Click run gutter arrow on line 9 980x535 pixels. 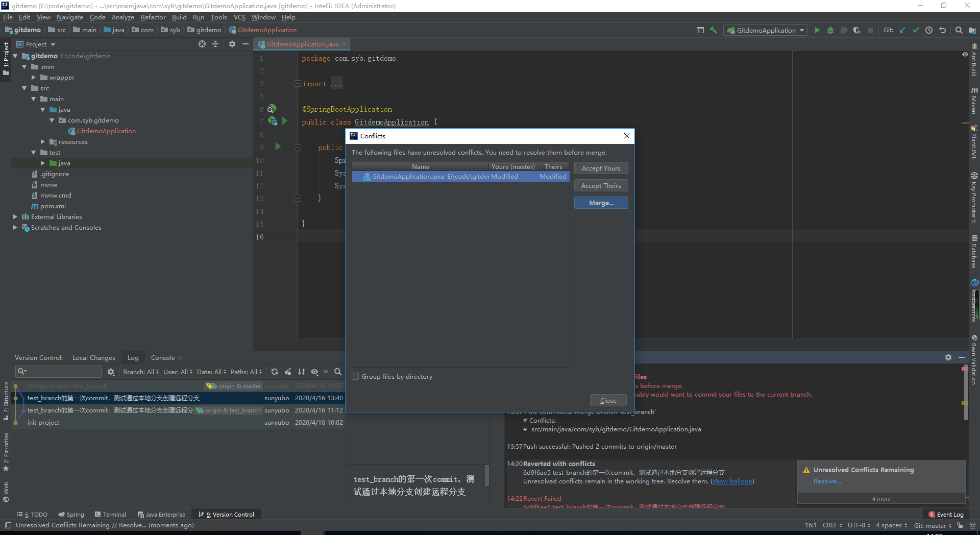click(278, 147)
